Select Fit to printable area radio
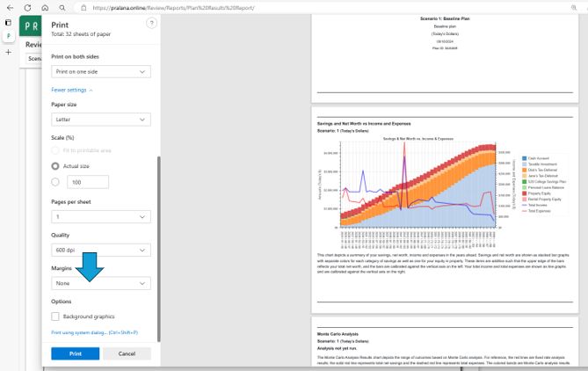Viewport: 588px width, 371px height. click(x=55, y=150)
